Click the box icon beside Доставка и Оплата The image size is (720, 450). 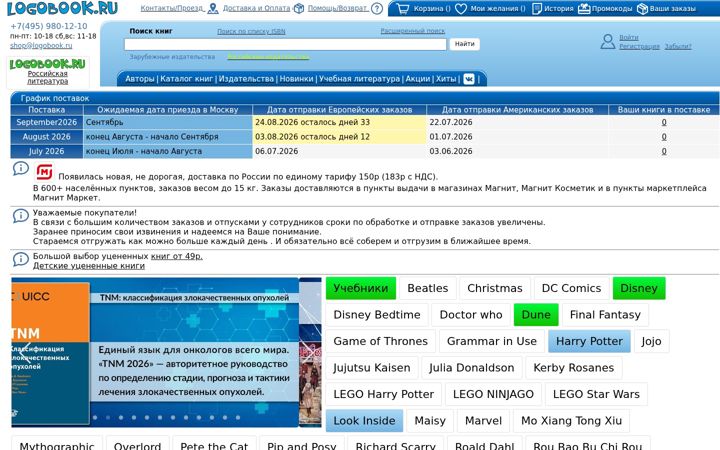(299, 8)
